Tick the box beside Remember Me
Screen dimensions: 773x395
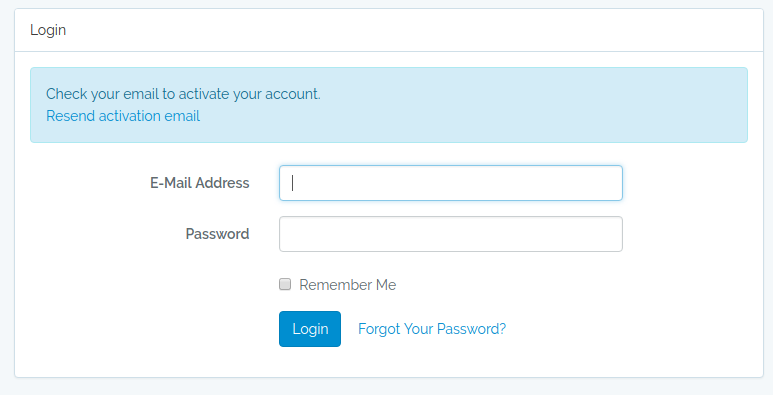click(285, 284)
